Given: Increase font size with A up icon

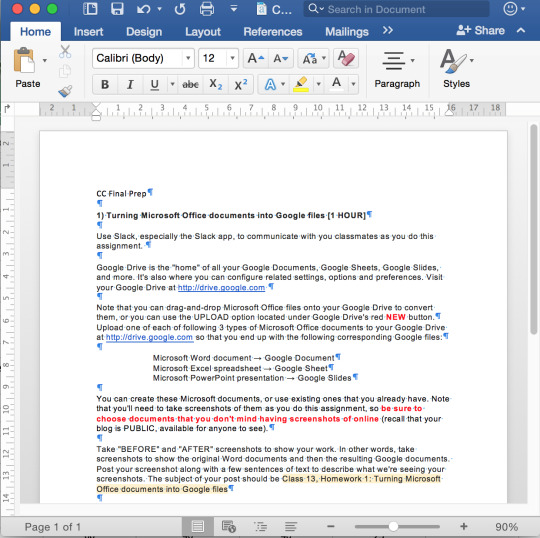Looking at the screenshot, I should pyautogui.click(x=256, y=58).
